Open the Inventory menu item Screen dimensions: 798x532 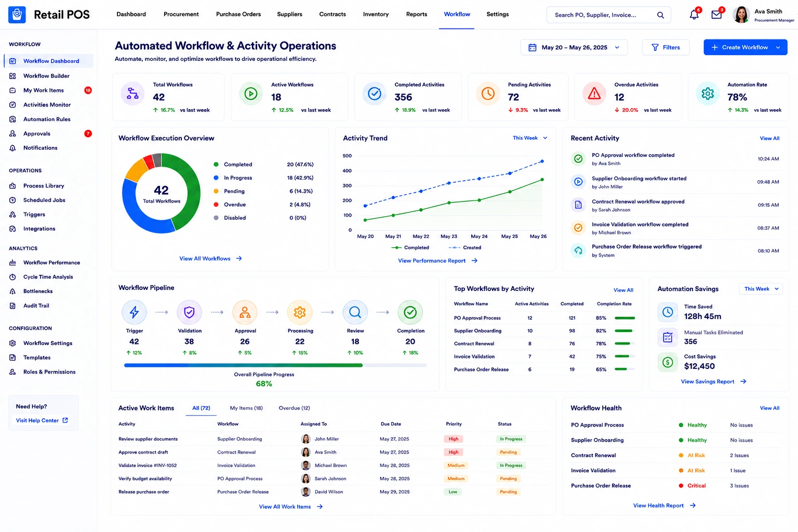376,15
